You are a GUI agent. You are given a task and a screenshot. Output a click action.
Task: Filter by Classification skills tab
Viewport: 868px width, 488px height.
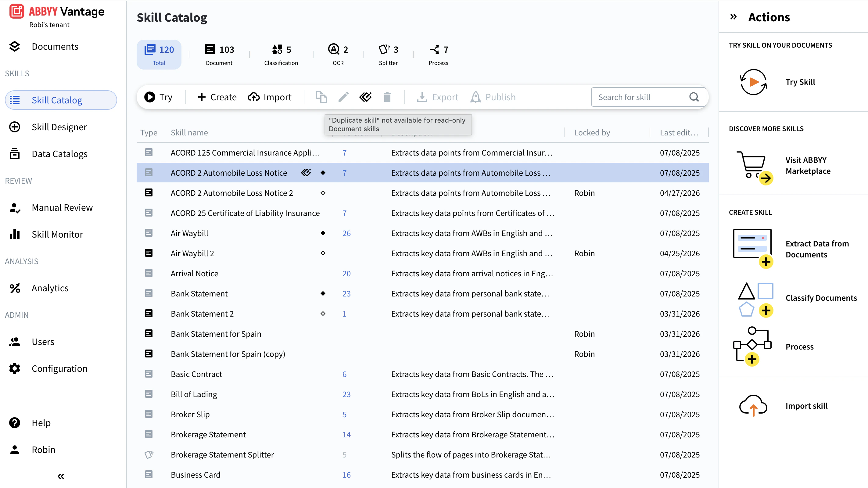[281, 55]
